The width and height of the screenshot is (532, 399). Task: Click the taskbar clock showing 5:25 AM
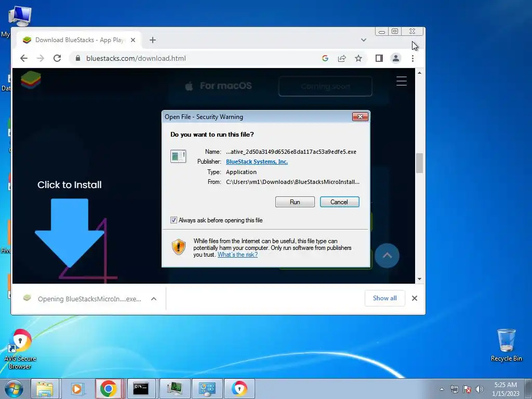506,389
